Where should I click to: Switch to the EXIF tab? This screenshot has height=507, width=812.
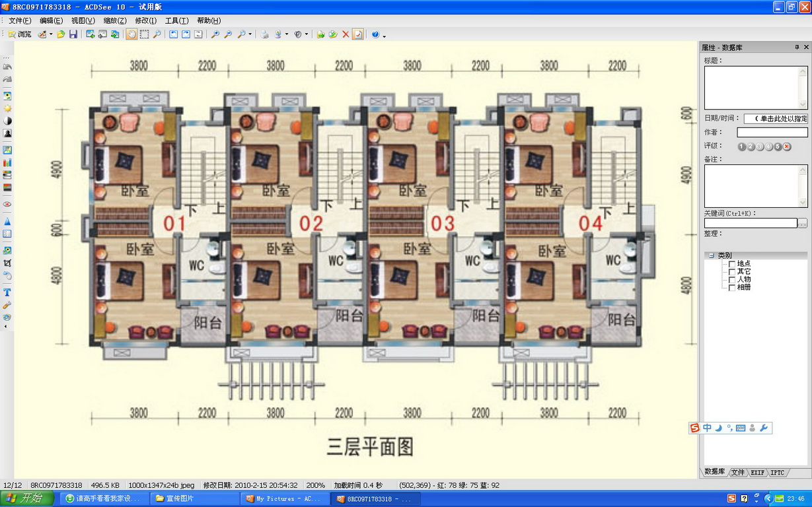(758, 473)
